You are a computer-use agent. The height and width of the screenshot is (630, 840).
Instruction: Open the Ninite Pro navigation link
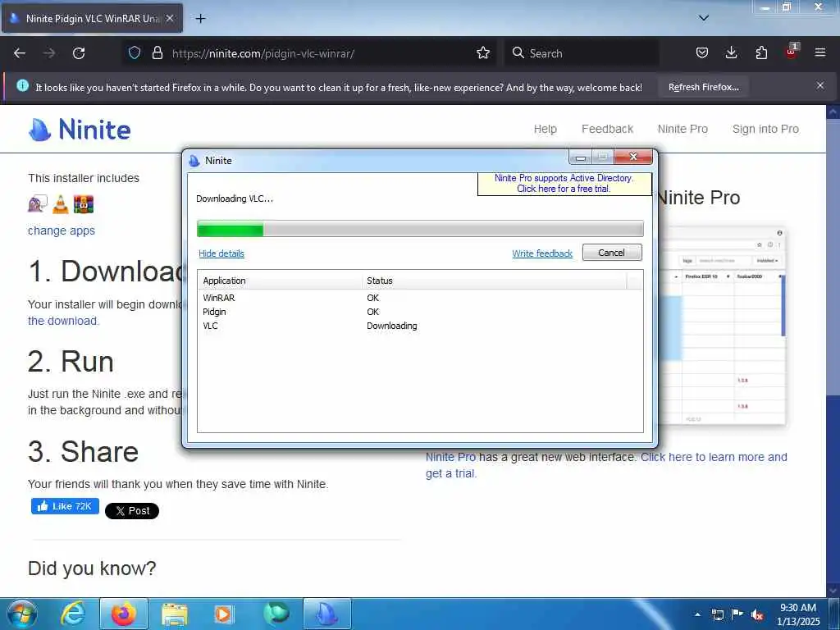click(682, 129)
